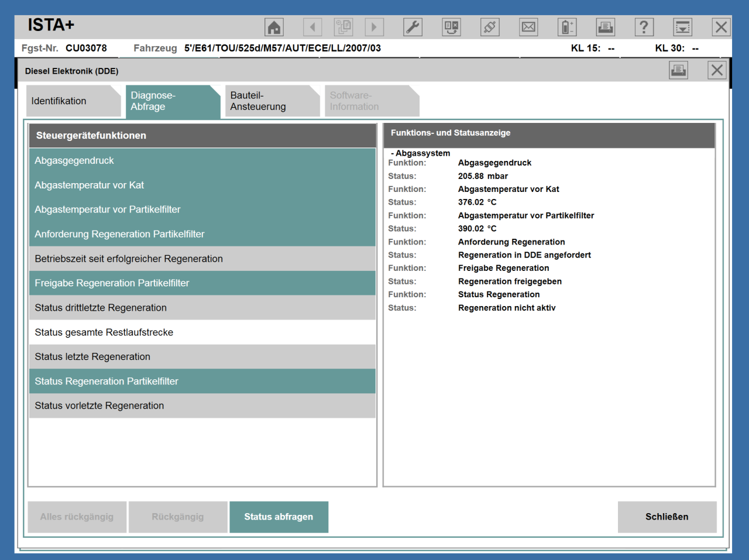Click the Fgst-Nr. CU03078 value
The height and width of the screenshot is (560, 749).
86,48
